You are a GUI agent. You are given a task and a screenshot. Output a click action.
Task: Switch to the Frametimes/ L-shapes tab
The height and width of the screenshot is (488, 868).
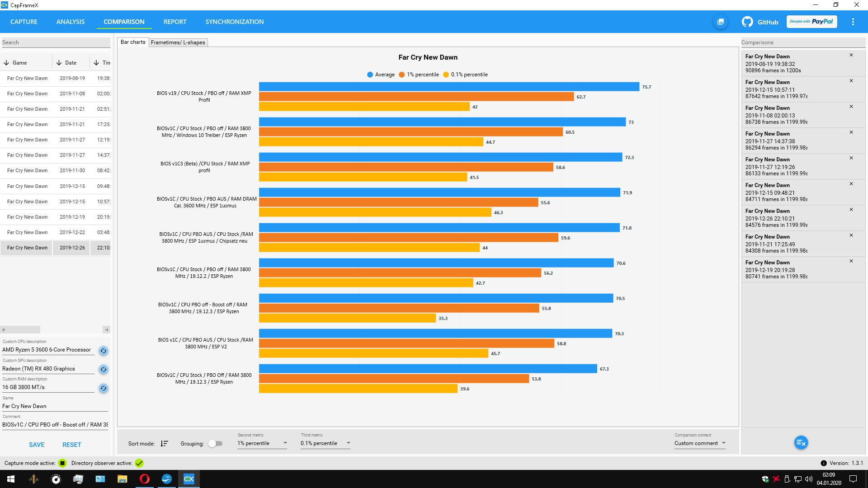point(178,42)
